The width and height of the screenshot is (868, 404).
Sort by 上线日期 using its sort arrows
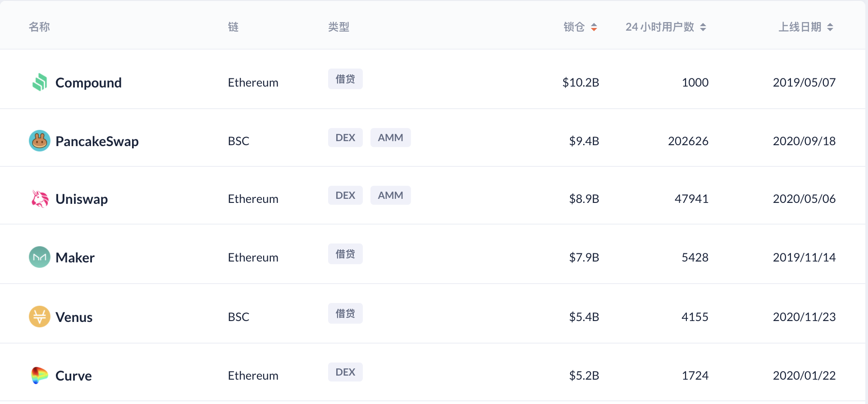pyautogui.click(x=830, y=27)
